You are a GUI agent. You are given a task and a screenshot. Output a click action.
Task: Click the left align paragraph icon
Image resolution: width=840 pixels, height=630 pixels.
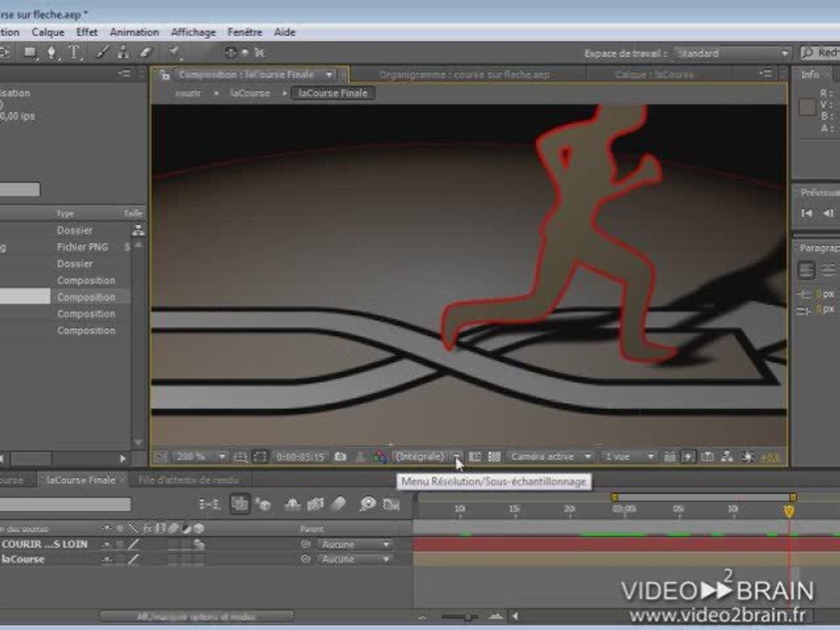tap(807, 269)
